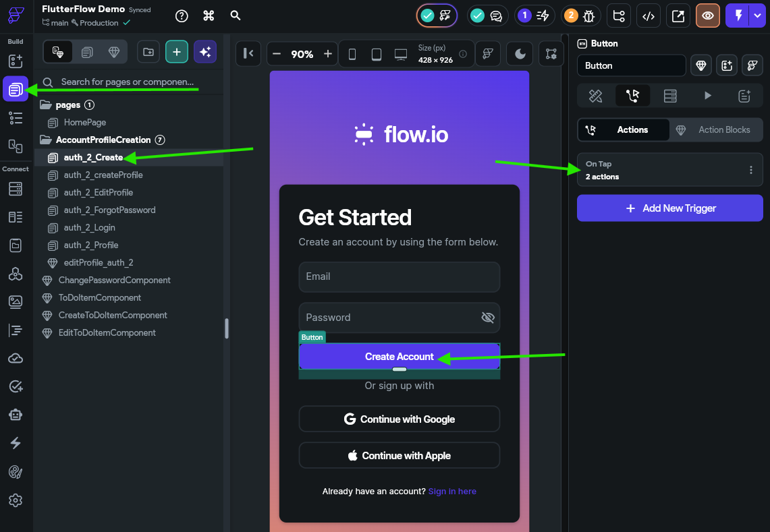Toggle password visibility eye icon

pyautogui.click(x=488, y=318)
